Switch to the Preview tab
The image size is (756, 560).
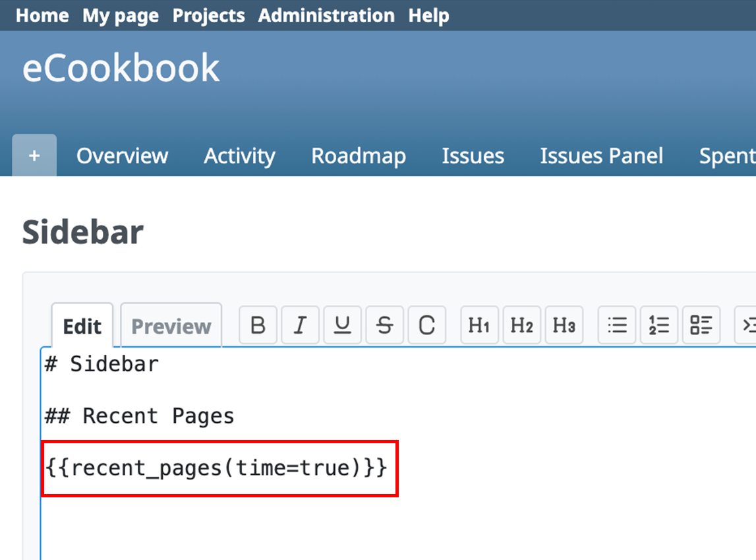[171, 326]
